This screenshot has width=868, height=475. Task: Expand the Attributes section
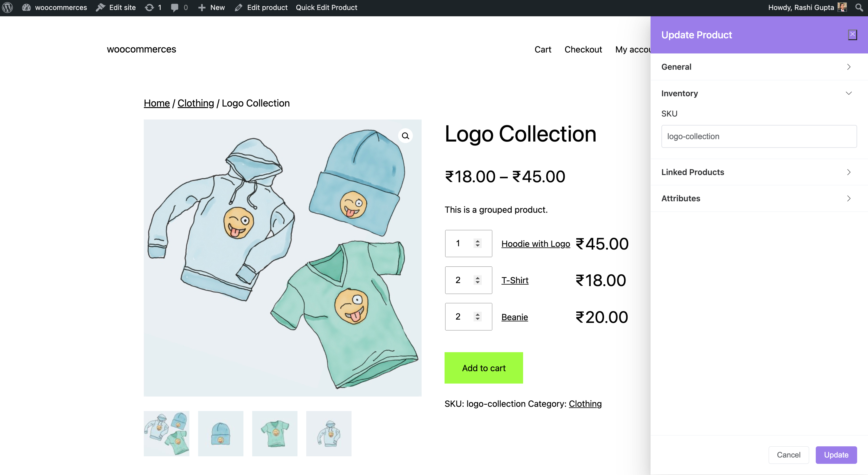coord(759,198)
